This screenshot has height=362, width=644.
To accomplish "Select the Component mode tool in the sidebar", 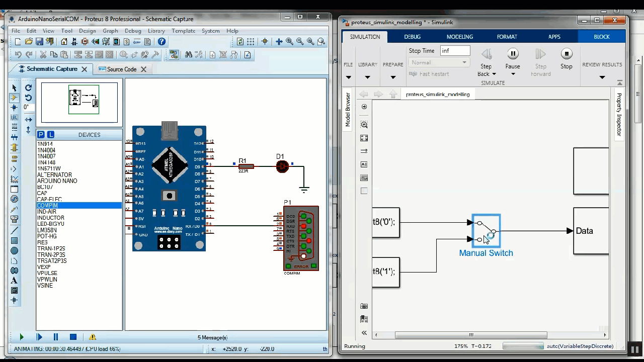I will click(14, 98).
